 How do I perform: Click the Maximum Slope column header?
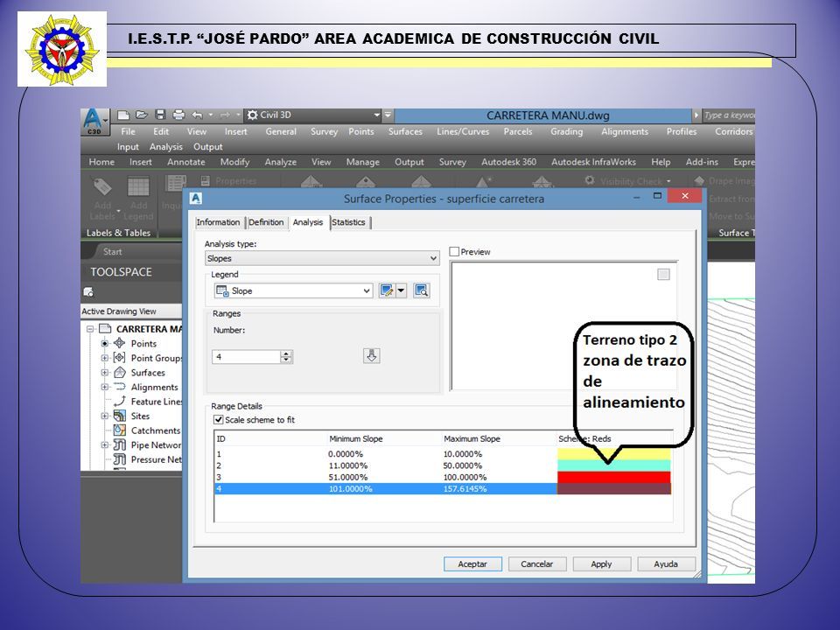tap(472, 438)
